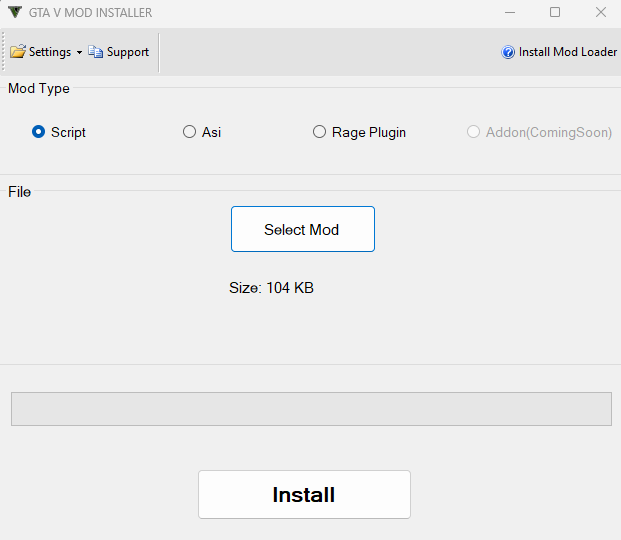Click the toolbar grip handle
Screen dimensions: 621x540
(3, 52)
